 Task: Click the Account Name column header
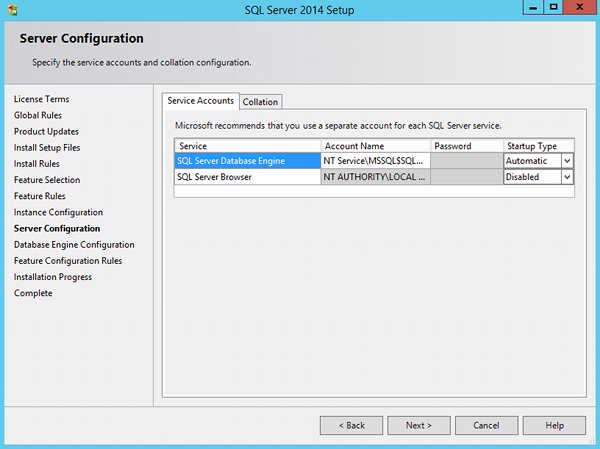(x=375, y=146)
